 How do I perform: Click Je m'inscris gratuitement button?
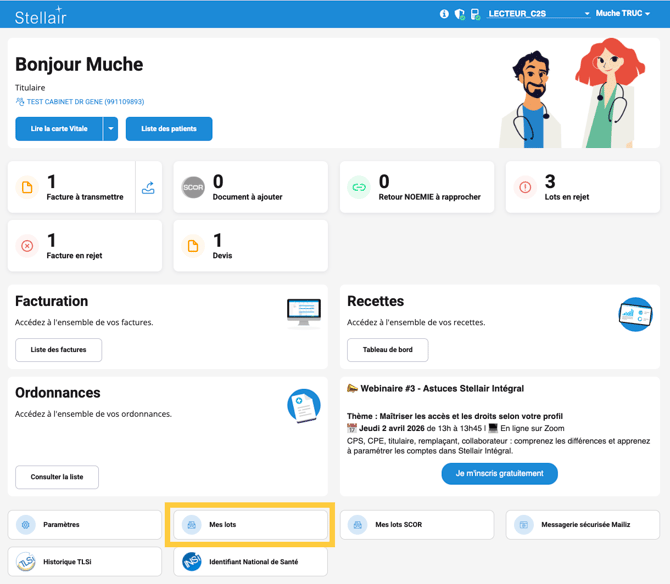click(500, 473)
